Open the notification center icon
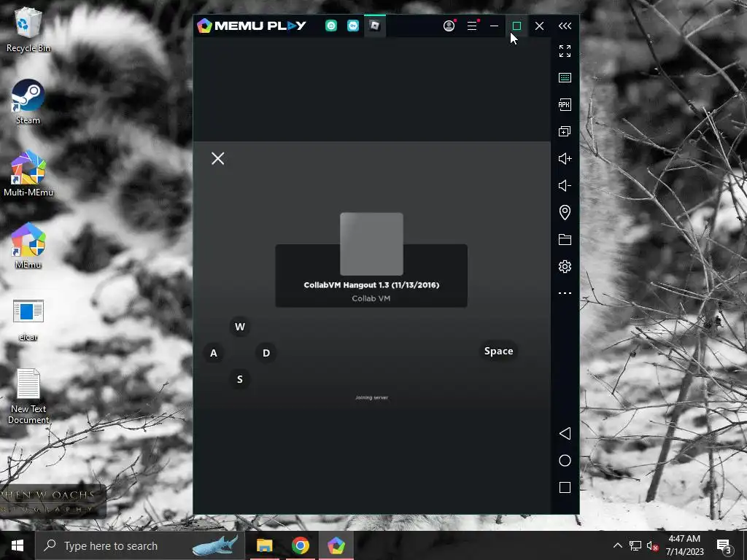Image resolution: width=747 pixels, height=560 pixels. [724, 545]
